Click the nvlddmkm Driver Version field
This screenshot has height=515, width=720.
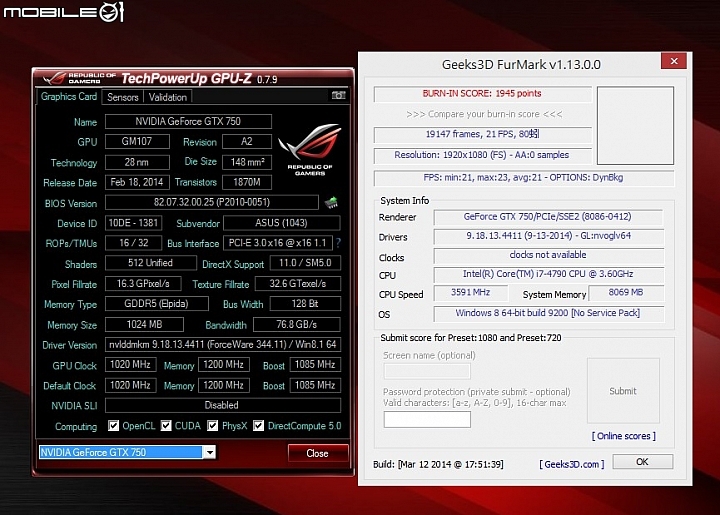click(223, 344)
